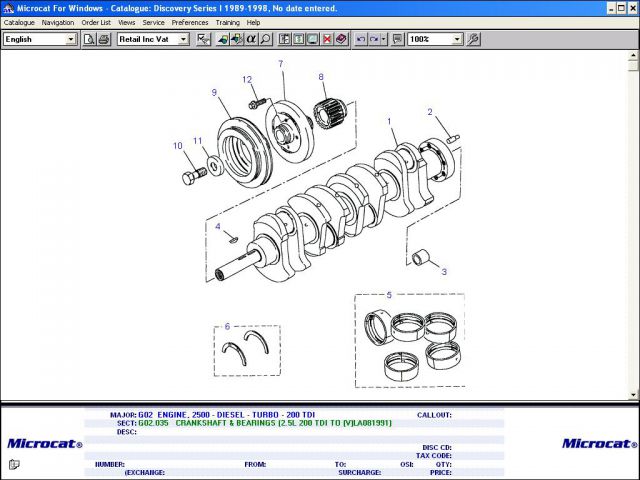This screenshot has height=480, width=640.
Task: Click the Microcat app icon in title bar
Action: (x=8, y=8)
